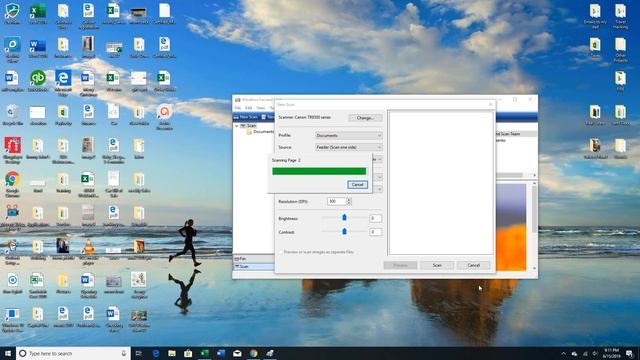
Task: Click the Resolution DPI input field
Action: pos(336,201)
